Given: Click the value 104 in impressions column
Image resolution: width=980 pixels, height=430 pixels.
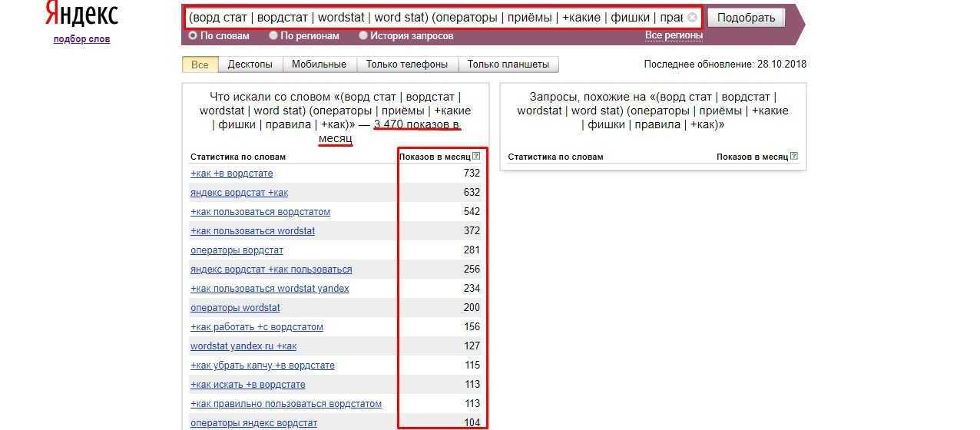Looking at the screenshot, I should click(x=472, y=423).
